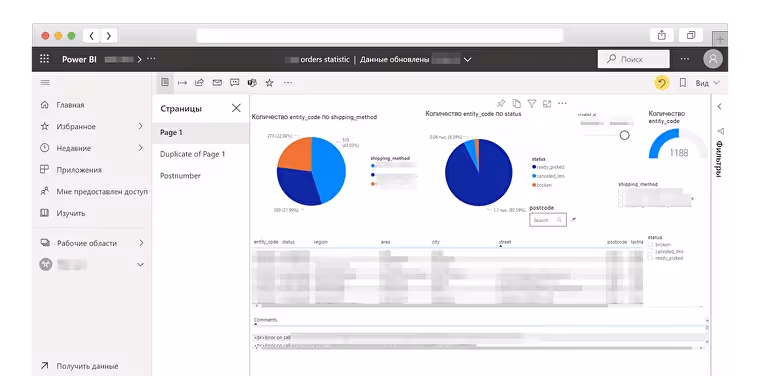Click the eraser icon beside postcode search
760x376 pixels.
(574, 220)
